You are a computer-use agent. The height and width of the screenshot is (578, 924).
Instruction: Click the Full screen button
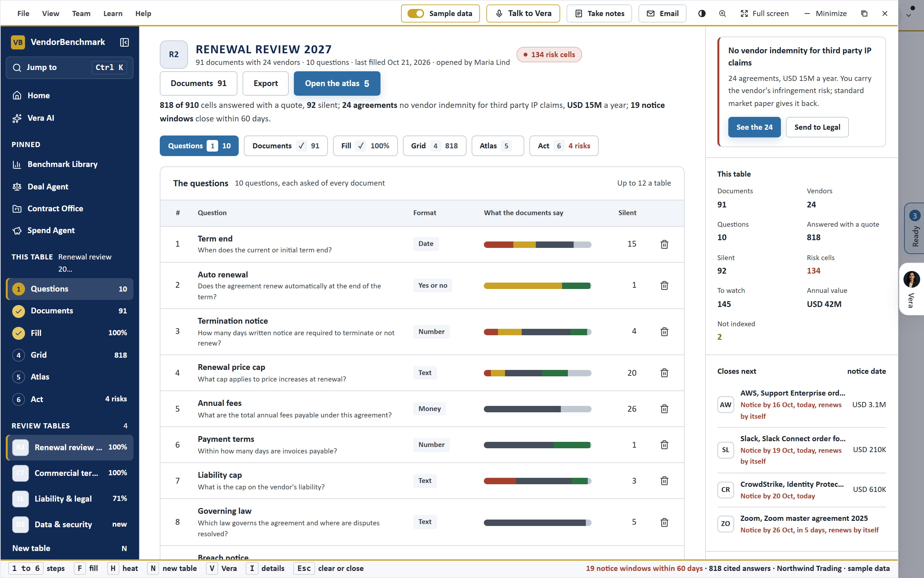click(x=765, y=13)
